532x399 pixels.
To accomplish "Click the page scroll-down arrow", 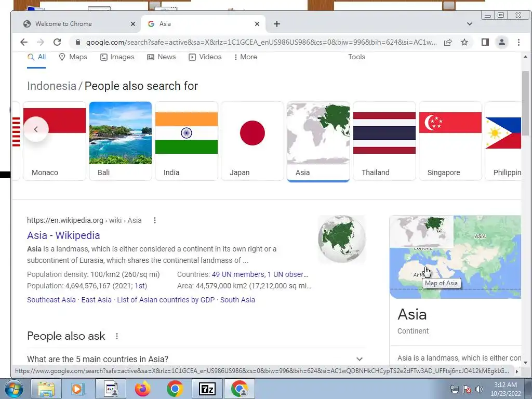I will coord(525,362).
